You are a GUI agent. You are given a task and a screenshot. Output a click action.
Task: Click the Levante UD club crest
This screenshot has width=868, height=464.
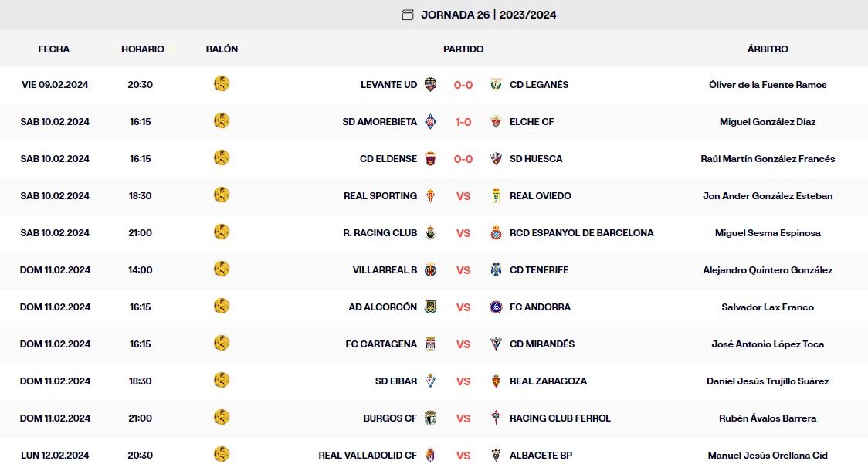431,85
